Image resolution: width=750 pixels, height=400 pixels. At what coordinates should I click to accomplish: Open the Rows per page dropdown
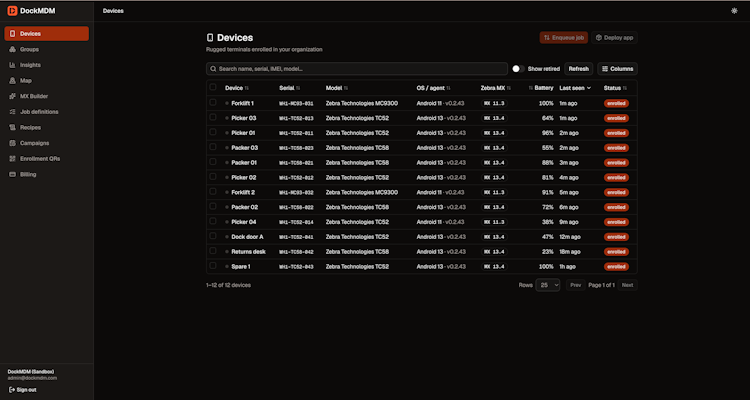coord(548,285)
